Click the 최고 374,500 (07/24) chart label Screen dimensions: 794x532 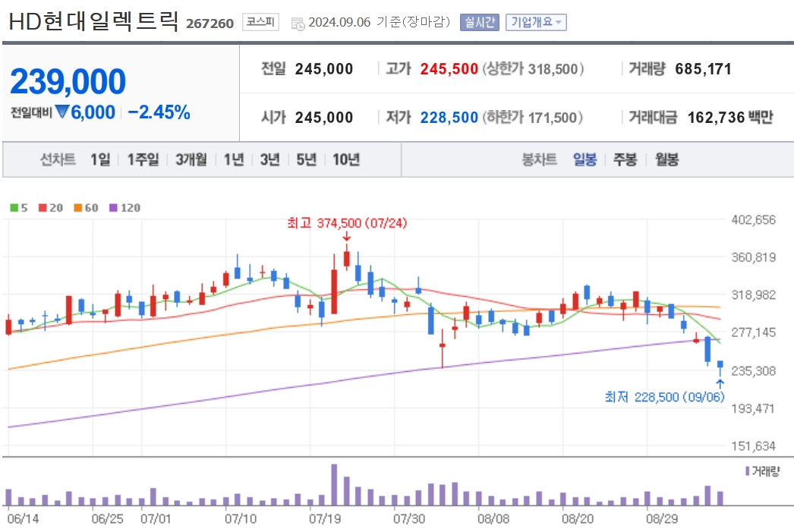(347, 223)
